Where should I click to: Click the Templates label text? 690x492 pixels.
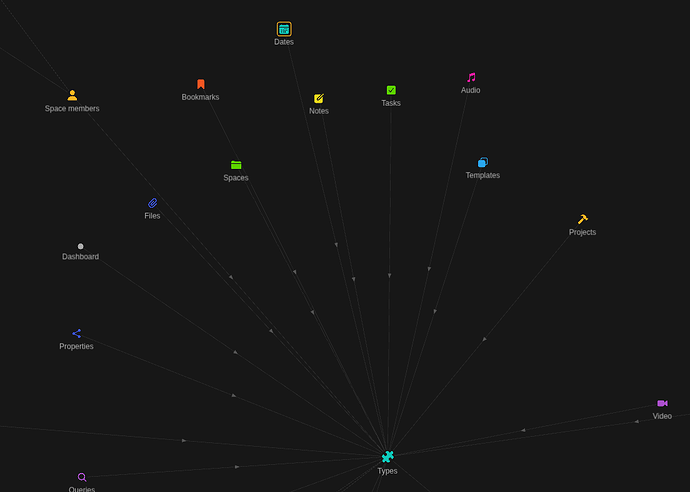pos(483,175)
